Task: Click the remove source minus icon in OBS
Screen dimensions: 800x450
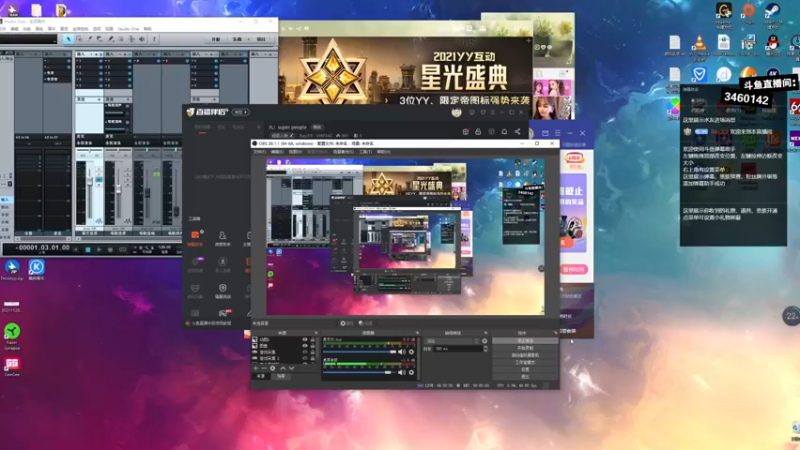Action: pyautogui.click(x=264, y=368)
